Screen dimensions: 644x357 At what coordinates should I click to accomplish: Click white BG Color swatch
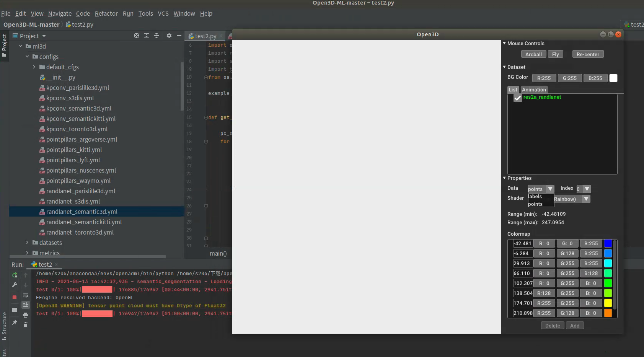coord(613,78)
